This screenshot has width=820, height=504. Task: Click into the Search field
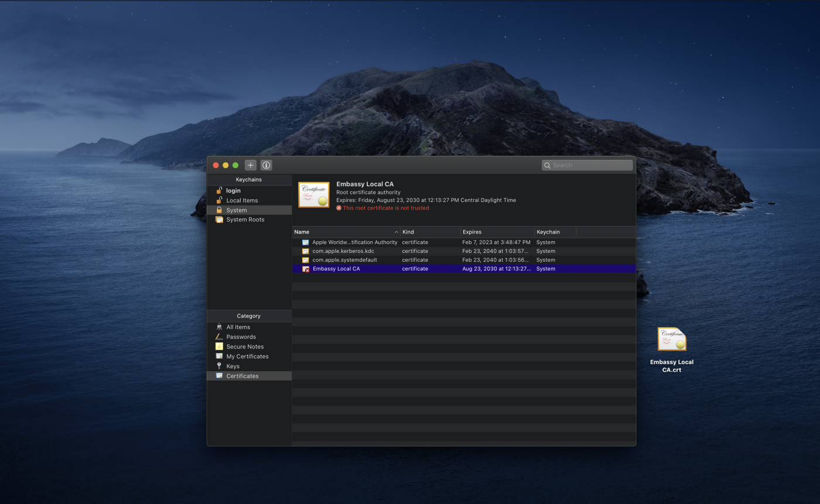590,165
